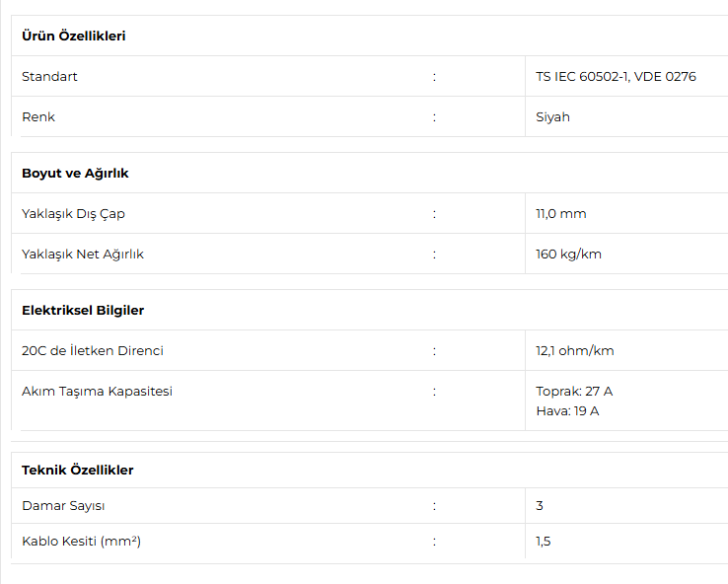The height and width of the screenshot is (584, 728).
Task: Click the Boyut ve Ağırlık header
Action: (75, 174)
